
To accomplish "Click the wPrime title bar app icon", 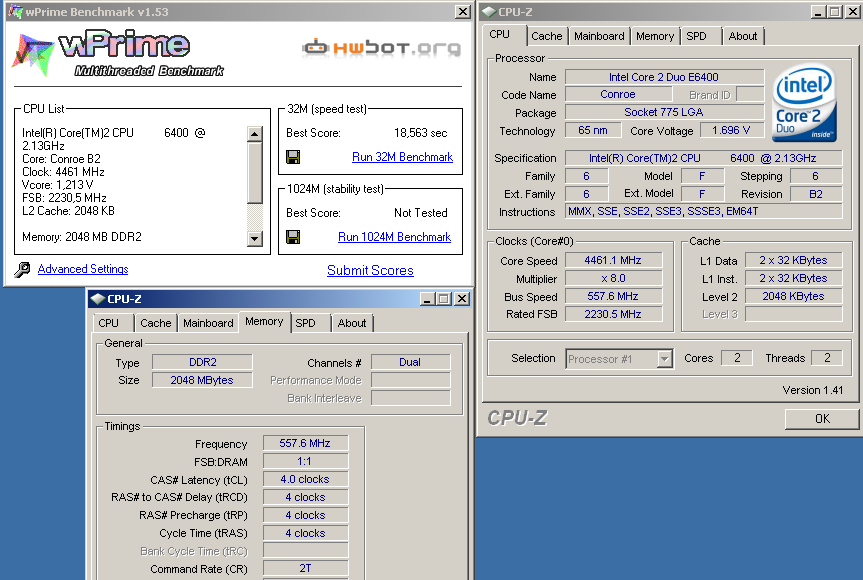I will pos(15,12).
